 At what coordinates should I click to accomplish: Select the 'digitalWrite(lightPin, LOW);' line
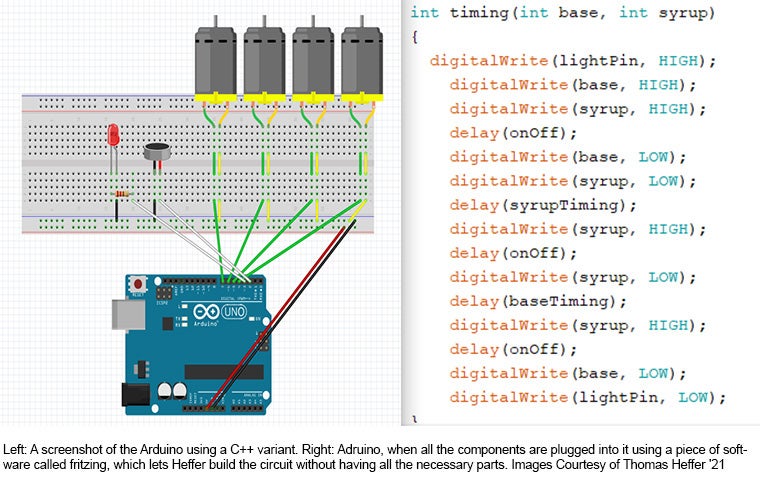[x=587, y=397]
